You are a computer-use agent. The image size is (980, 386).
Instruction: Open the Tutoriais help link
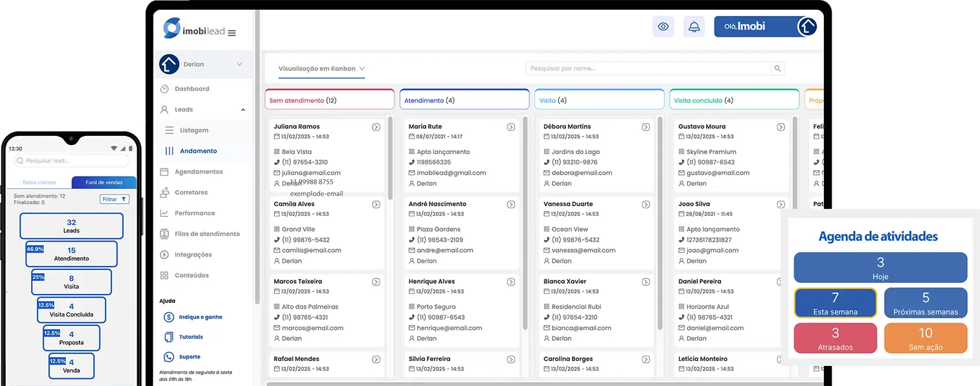tap(191, 337)
